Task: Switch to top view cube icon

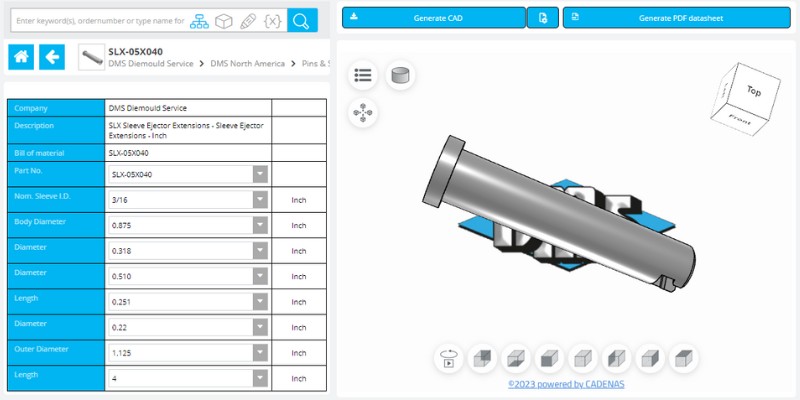Action: click(684, 358)
